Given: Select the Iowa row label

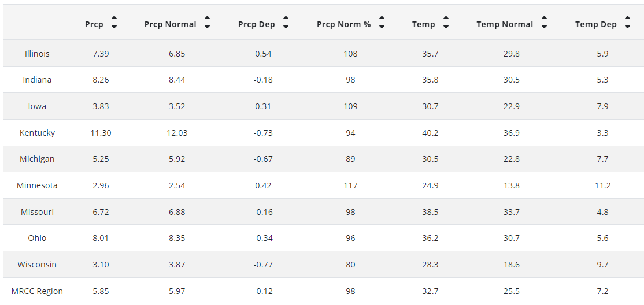Looking at the screenshot, I should coord(37,106).
